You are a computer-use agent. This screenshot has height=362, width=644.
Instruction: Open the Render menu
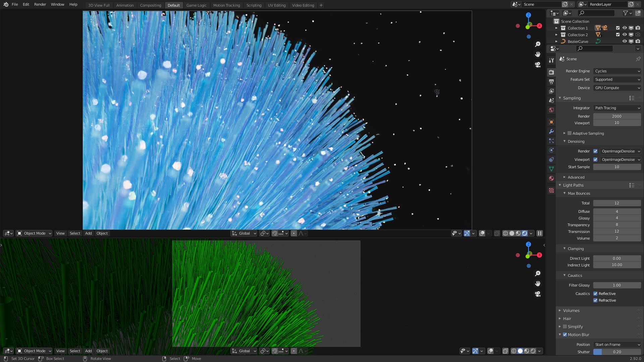[x=40, y=4]
